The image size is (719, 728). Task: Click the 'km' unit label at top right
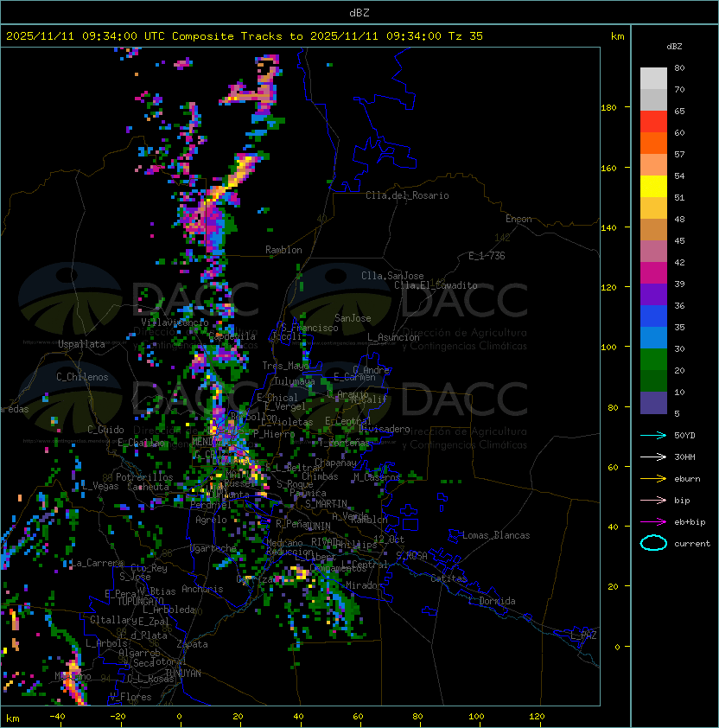coord(617,36)
